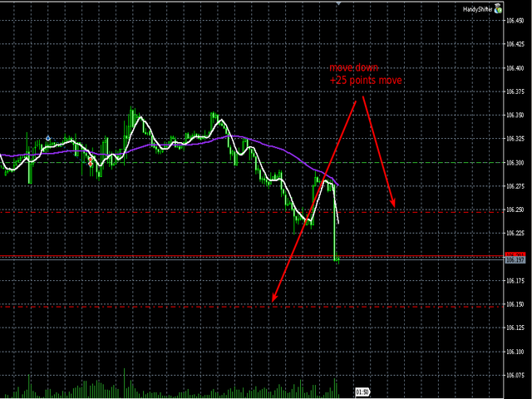Viewport: 532px width, 399px height.
Task: Click the 106.425 price scale label
Action: (515, 44)
